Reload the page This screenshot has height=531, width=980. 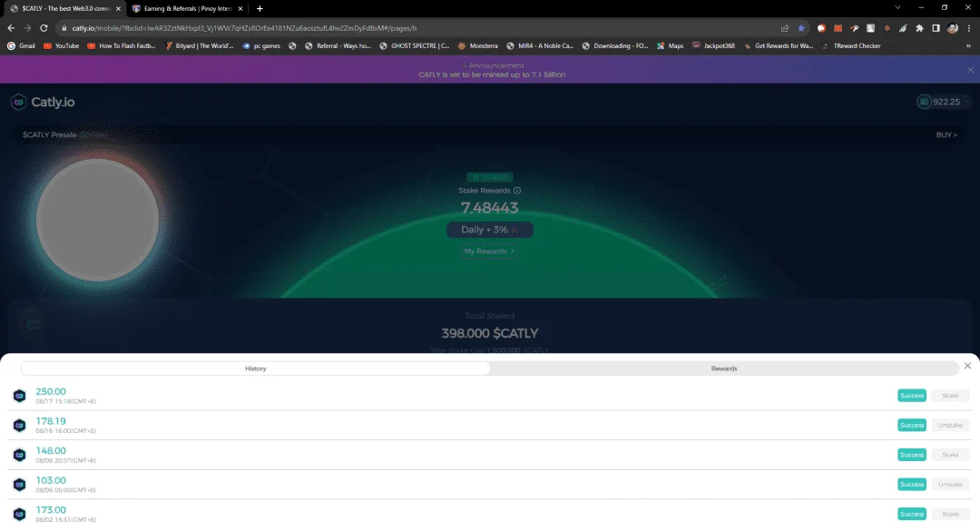[x=44, y=28]
